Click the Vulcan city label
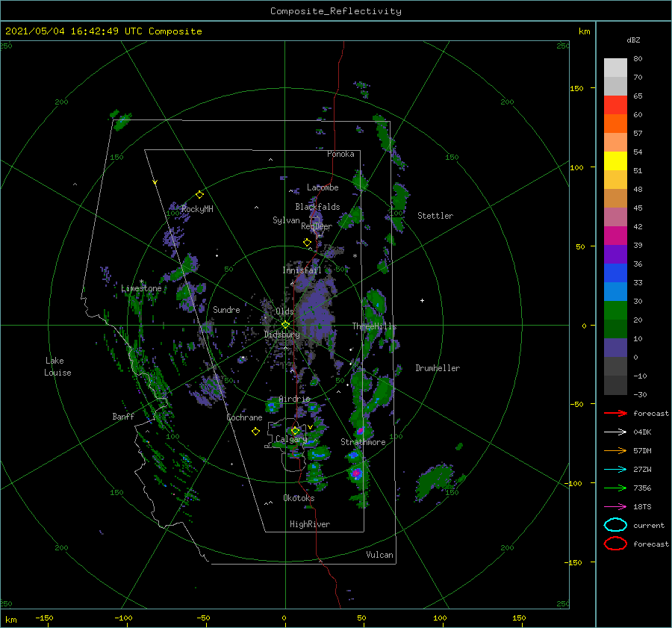Viewport: 672px width, 628px height. tap(379, 555)
